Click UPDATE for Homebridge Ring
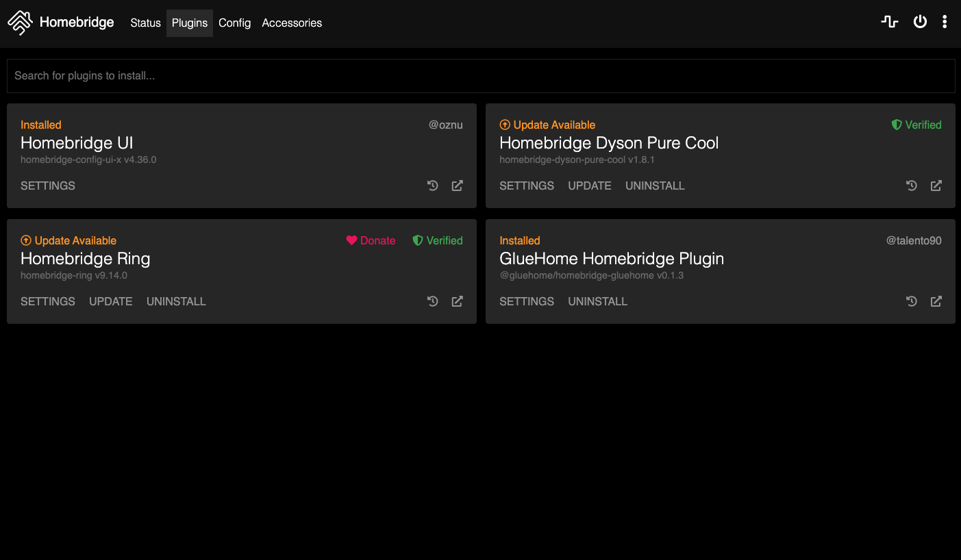961x560 pixels. [111, 301]
